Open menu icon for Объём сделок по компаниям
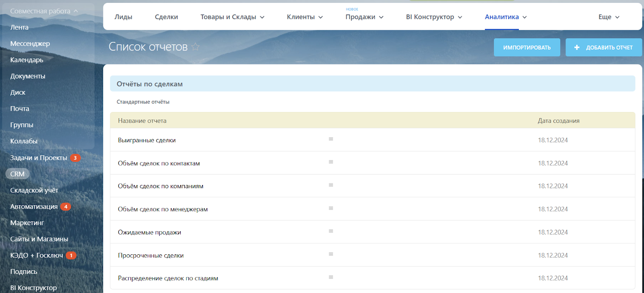This screenshot has width=644, height=293. pyautogui.click(x=331, y=185)
